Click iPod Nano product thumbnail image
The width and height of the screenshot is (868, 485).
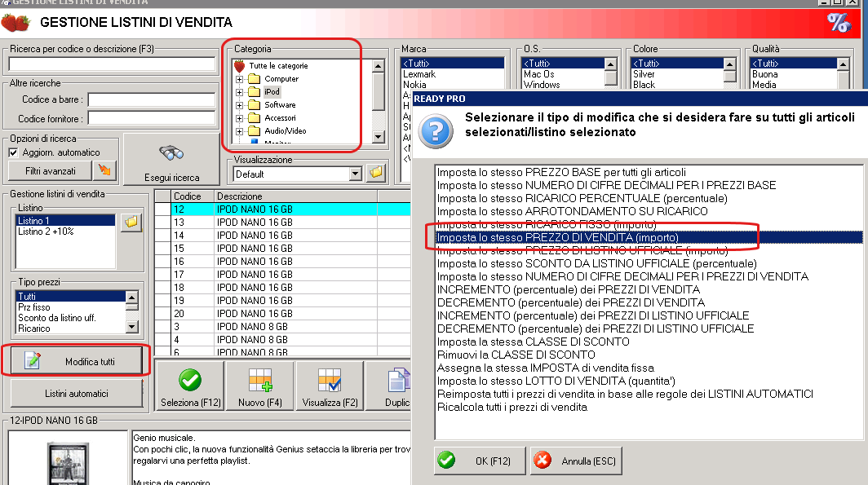[68, 464]
